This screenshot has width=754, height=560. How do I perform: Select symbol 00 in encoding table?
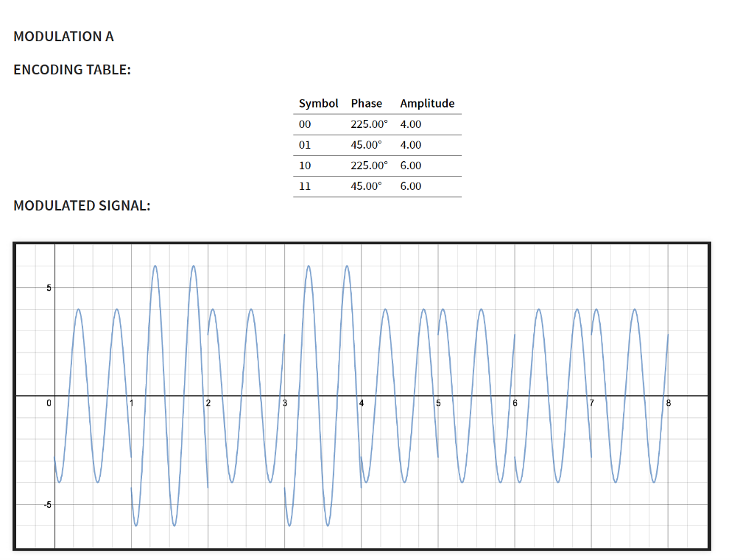305,124
